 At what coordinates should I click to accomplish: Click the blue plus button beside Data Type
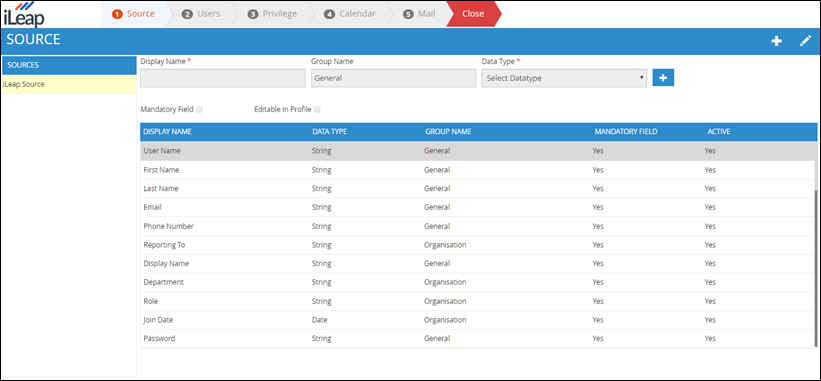click(x=663, y=77)
